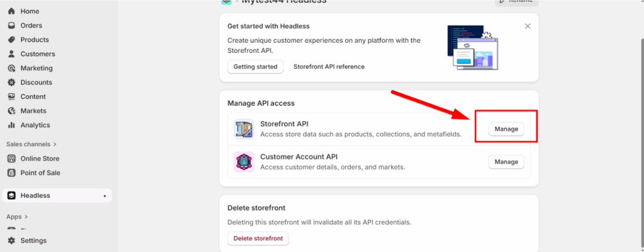Open the Storefront API reference link
This screenshot has height=252, width=644.
[329, 67]
